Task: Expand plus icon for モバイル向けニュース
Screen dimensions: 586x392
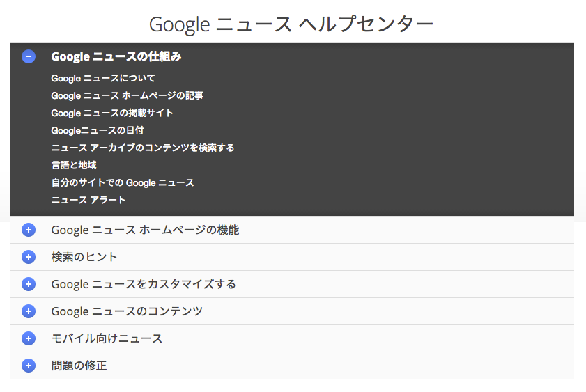Action: (29, 338)
